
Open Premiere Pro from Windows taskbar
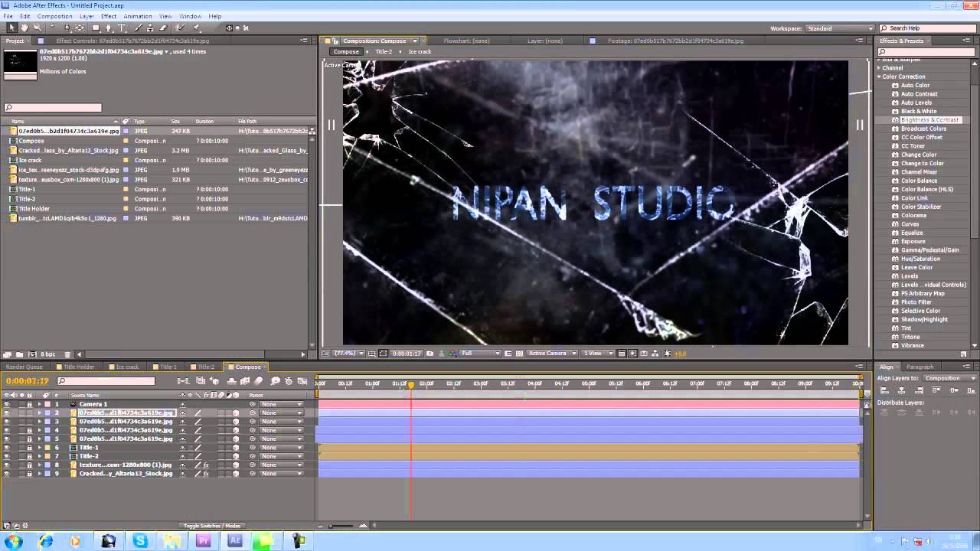pos(204,541)
